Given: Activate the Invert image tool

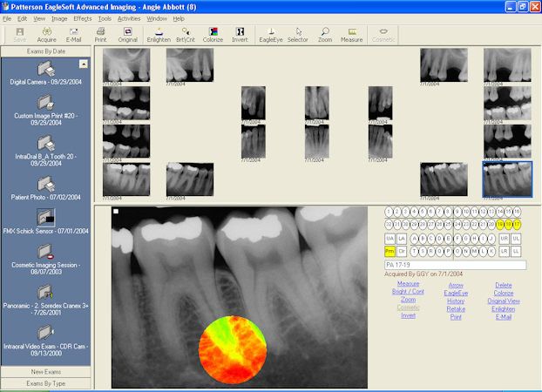Looking at the screenshot, I should [240, 35].
